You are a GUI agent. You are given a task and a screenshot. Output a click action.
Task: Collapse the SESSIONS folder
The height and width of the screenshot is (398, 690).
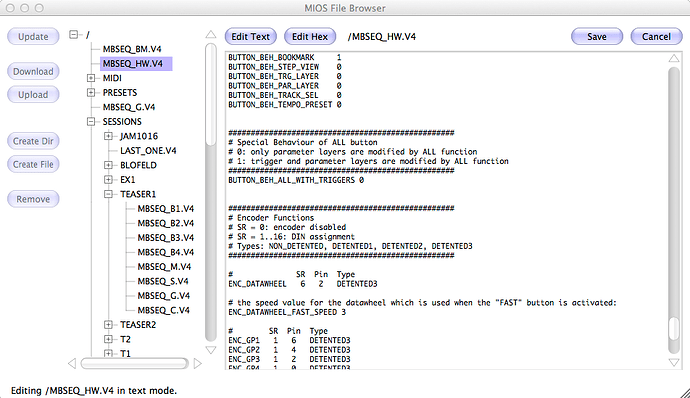coord(91,122)
